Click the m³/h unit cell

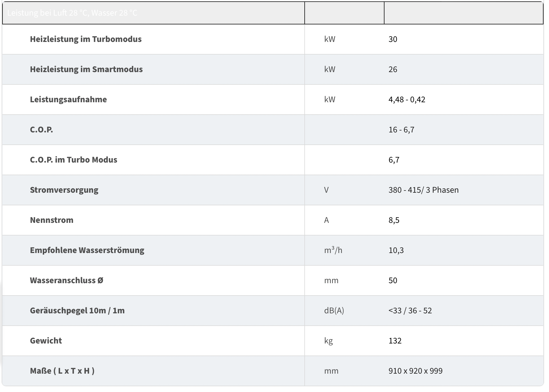point(333,250)
